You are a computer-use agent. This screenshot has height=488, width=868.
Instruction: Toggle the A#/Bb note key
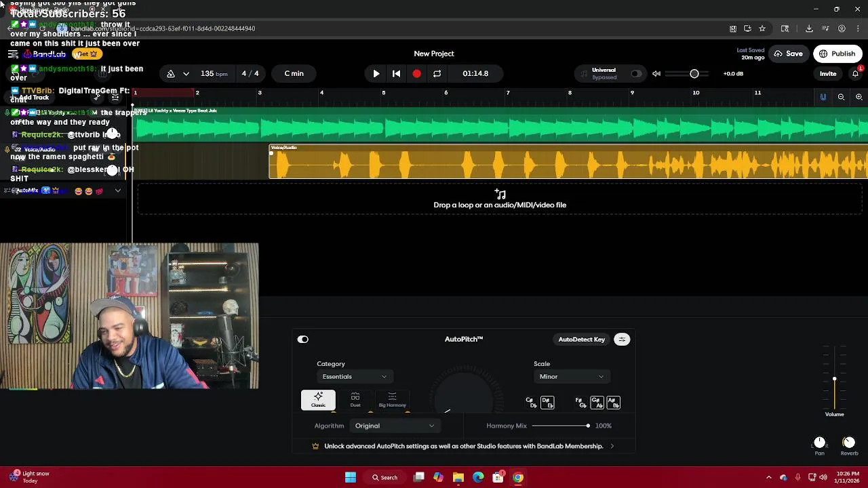click(x=613, y=403)
